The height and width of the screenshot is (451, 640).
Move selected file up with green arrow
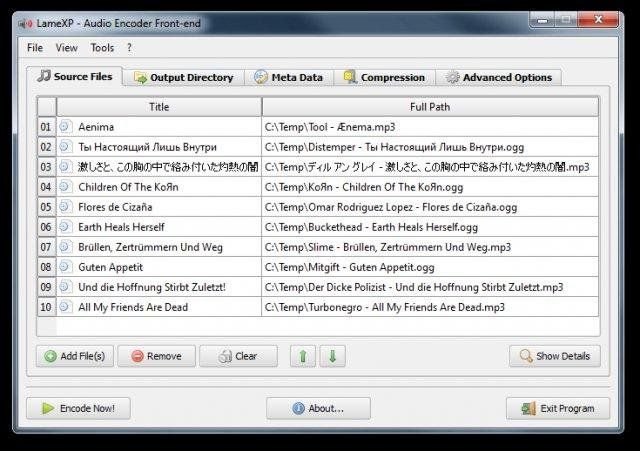[303, 356]
